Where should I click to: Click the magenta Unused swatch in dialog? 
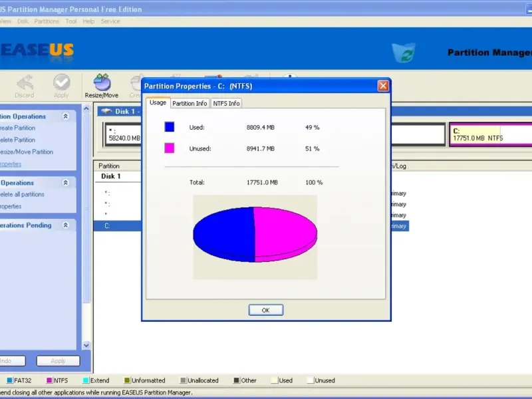(x=170, y=148)
